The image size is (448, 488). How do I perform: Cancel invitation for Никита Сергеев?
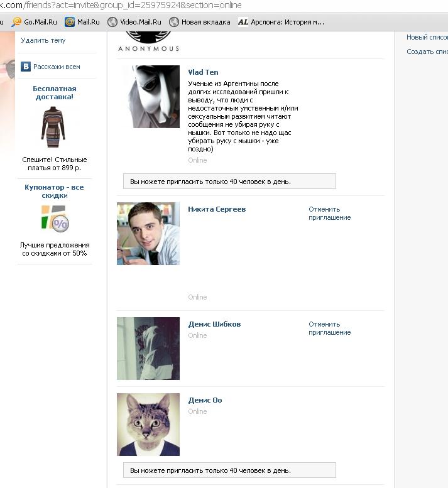tap(330, 213)
